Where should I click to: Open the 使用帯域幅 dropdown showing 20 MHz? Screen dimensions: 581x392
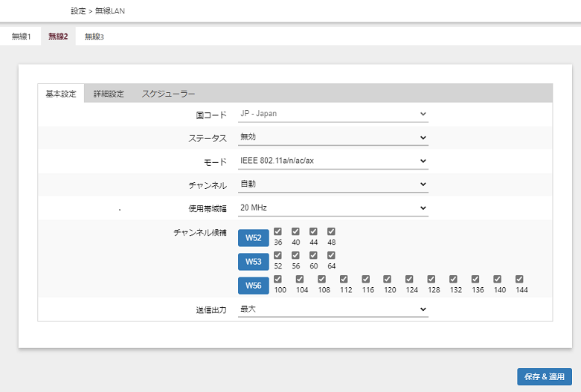click(x=333, y=208)
